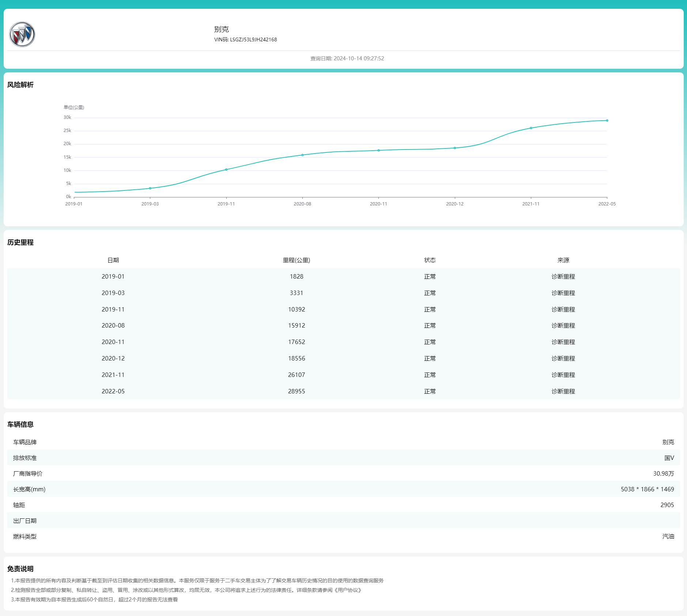Image resolution: width=687 pixels, height=616 pixels.
Task: Click disclaimer line 3 about 60-day validity
Action: pos(94,600)
